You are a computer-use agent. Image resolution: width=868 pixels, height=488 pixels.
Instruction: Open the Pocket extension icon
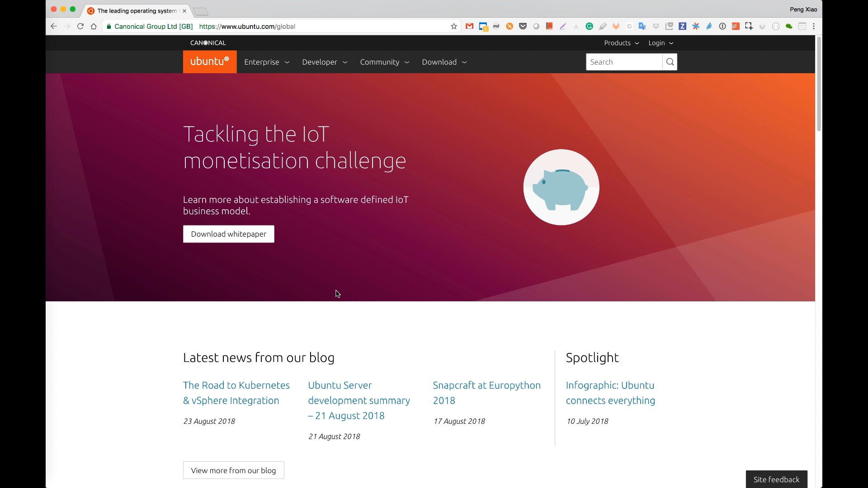click(x=523, y=26)
